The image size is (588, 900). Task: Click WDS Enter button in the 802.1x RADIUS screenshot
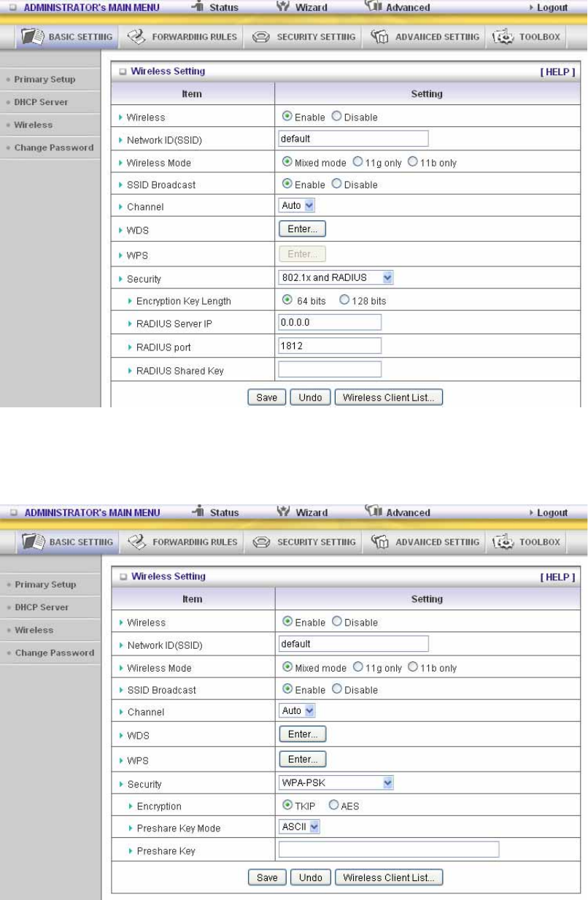302,229
